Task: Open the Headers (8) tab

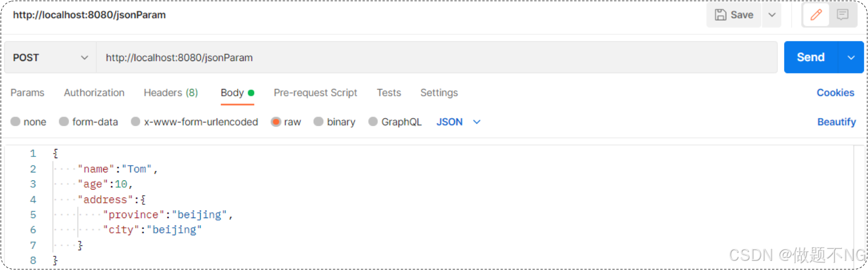Action: (171, 92)
